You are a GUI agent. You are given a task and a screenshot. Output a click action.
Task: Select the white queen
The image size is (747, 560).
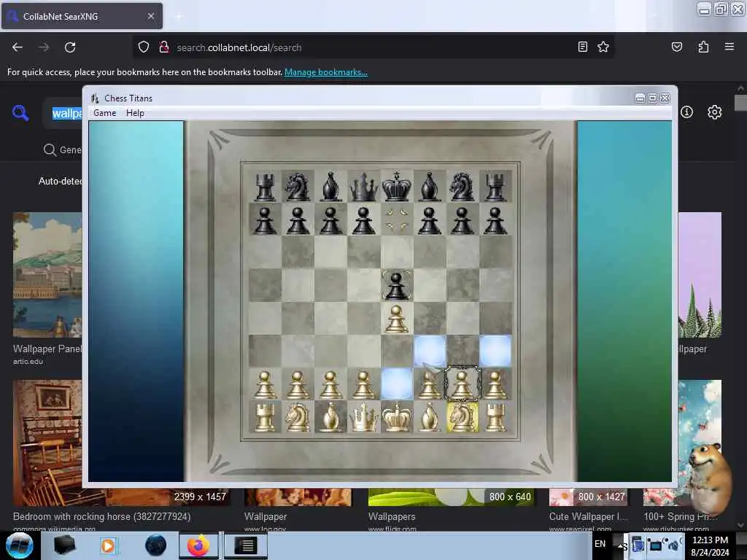363,416
